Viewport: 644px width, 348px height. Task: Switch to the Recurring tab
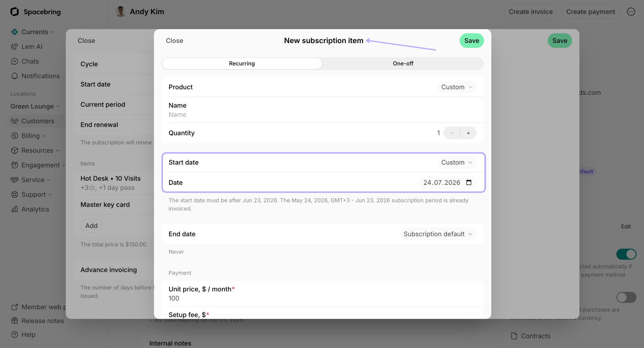(x=242, y=64)
